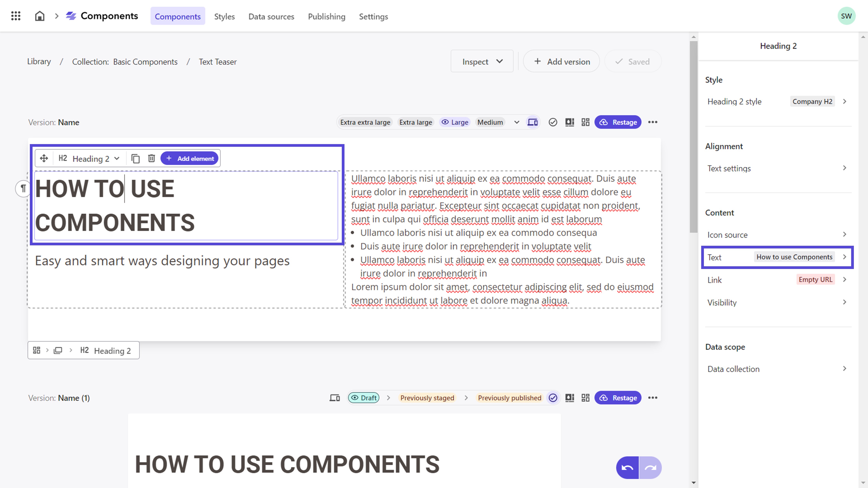Click the Add version button
Viewport: 868px width, 488px height.
(561, 61)
